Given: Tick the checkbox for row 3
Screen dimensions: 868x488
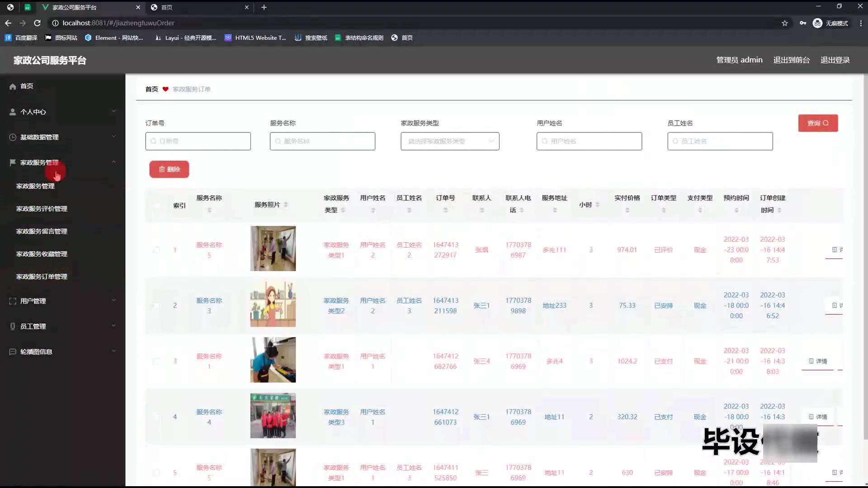Looking at the screenshot, I should click(x=156, y=361).
